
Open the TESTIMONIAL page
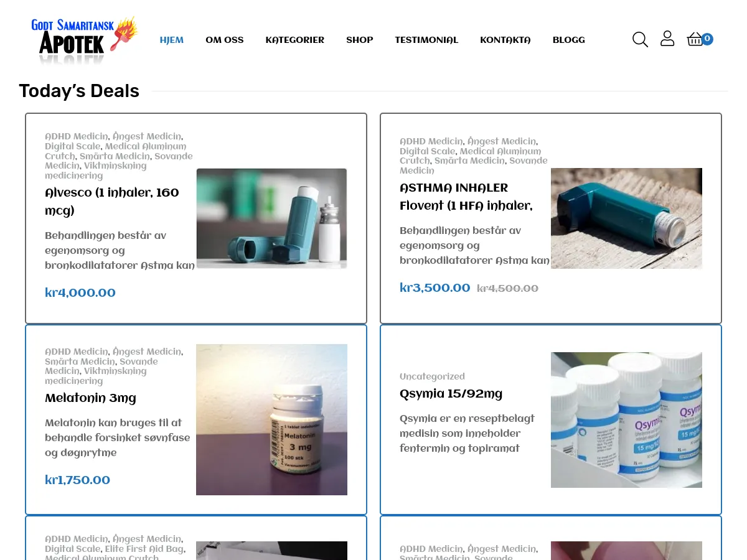click(426, 40)
